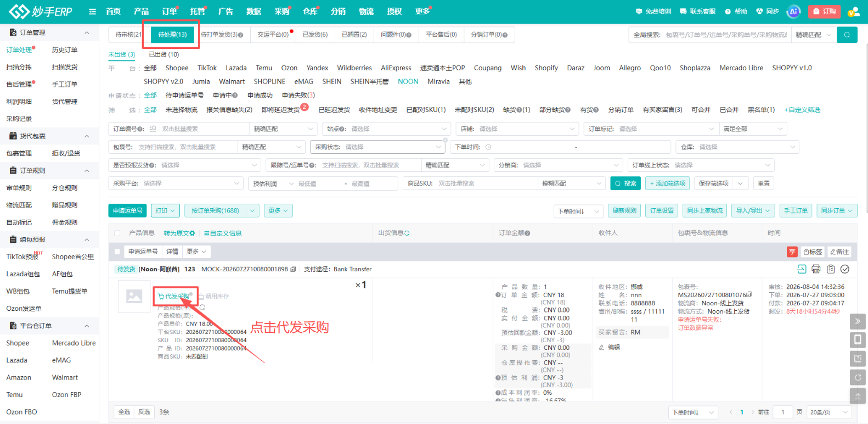Open the user account avatar
Viewport: 868px width, 424px height.
(854, 12)
